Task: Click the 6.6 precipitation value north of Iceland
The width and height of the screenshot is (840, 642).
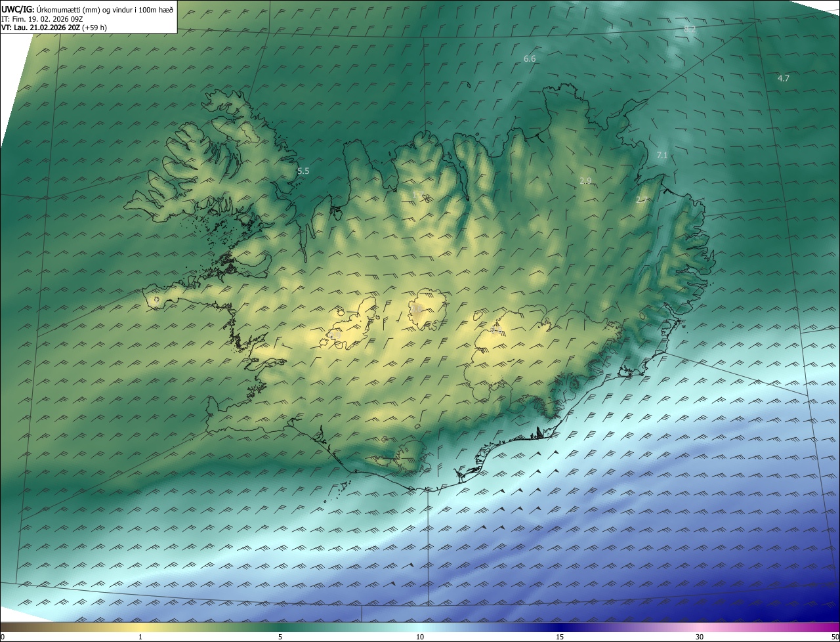Action: point(530,58)
